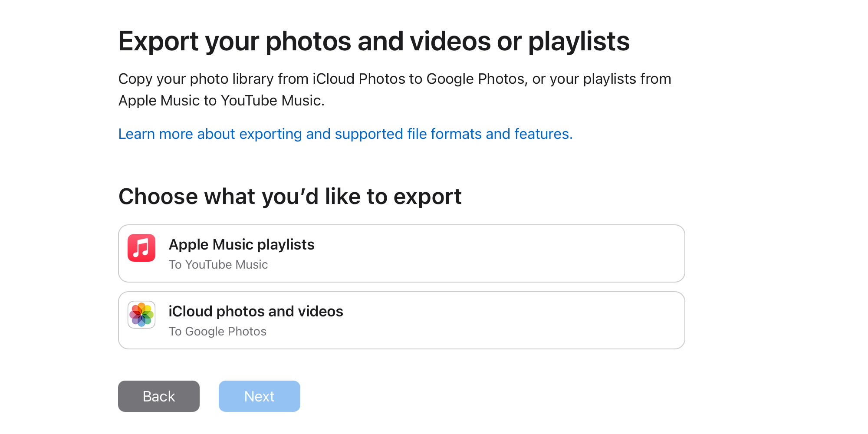Click the To YouTube Music subtitle text

(218, 264)
